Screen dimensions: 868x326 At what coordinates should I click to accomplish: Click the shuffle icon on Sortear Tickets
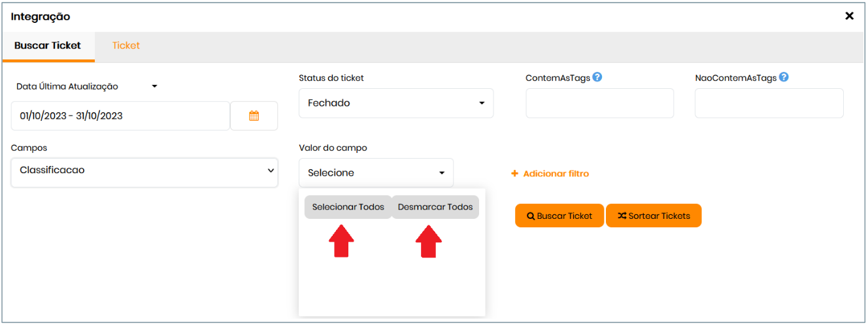[x=622, y=216]
